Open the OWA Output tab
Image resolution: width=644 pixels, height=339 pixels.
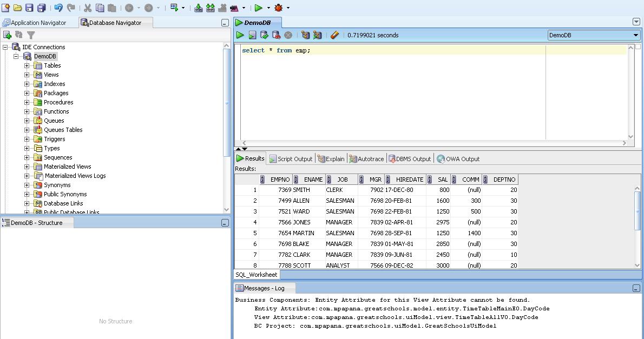[458, 159]
